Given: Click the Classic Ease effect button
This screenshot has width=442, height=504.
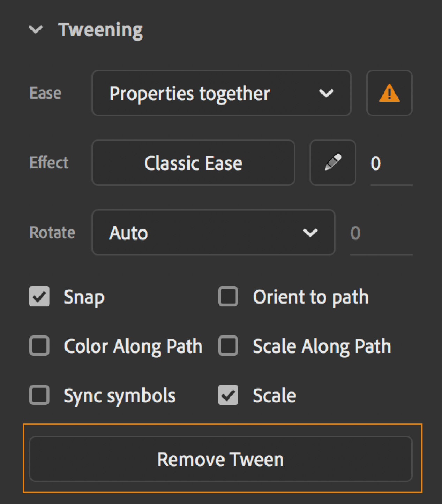Looking at the screenshot, I should coord(193,163).
